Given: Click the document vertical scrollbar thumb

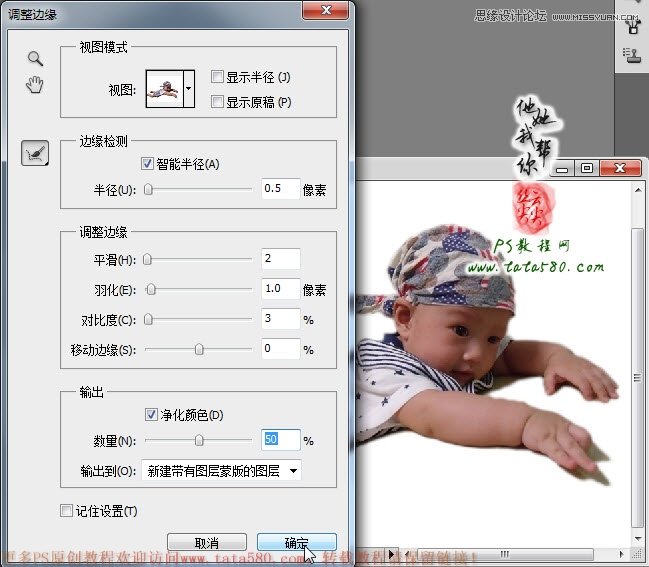Looking at the screenshot, I should tap(637, 377).
